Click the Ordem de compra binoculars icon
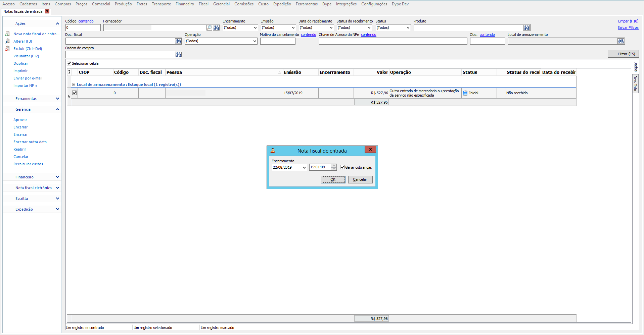644x335 pixels. (178, 55)
